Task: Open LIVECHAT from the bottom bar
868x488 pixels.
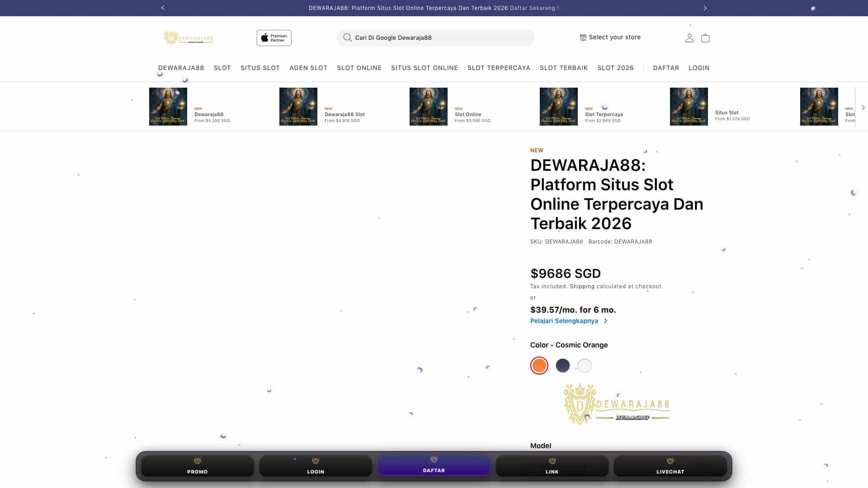Action: click(670, 466)
